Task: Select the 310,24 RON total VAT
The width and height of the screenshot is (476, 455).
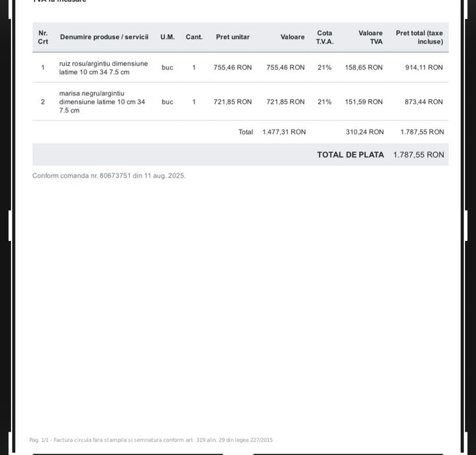Action: coord(365,132)
